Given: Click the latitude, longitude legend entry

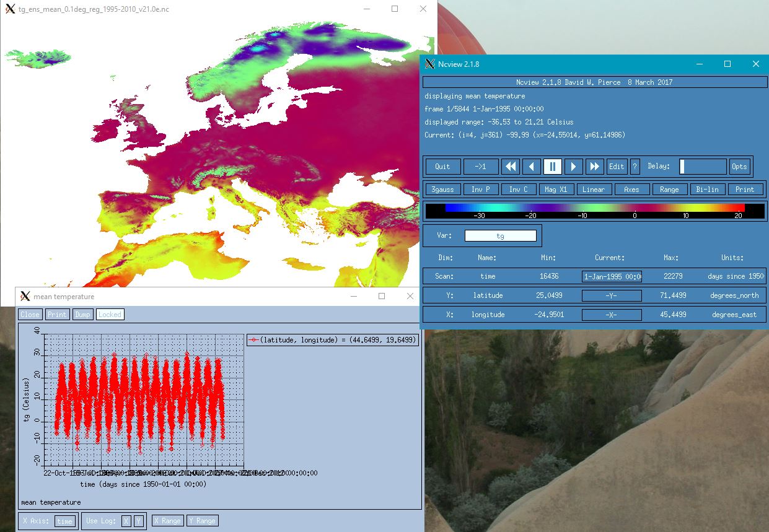Looking at the screenshot, I should (x=333, y=340).
